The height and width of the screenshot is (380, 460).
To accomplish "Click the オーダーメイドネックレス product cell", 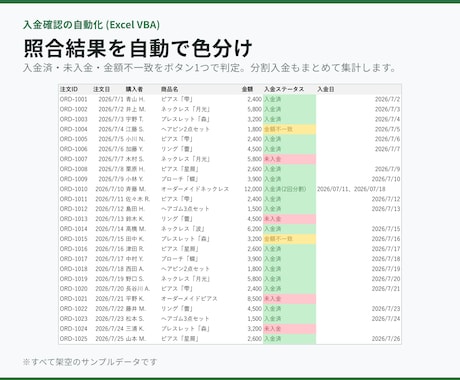I will [195, 189].
